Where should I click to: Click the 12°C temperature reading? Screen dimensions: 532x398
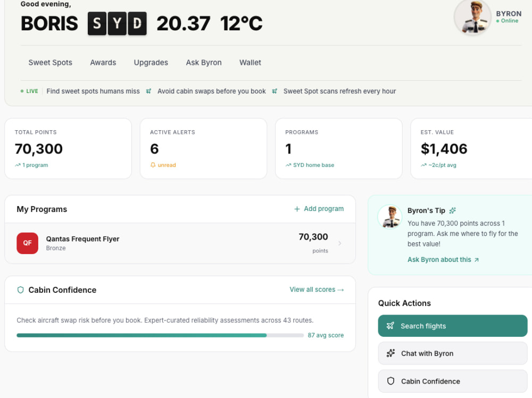click(x=241, y=23)
